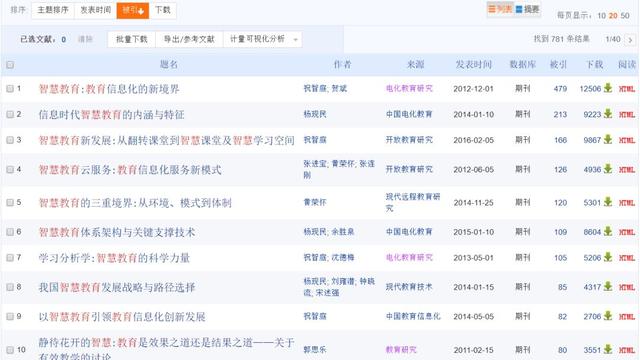Open HTML reading for row 4
The image size is (640, 360).
[627, 169]
